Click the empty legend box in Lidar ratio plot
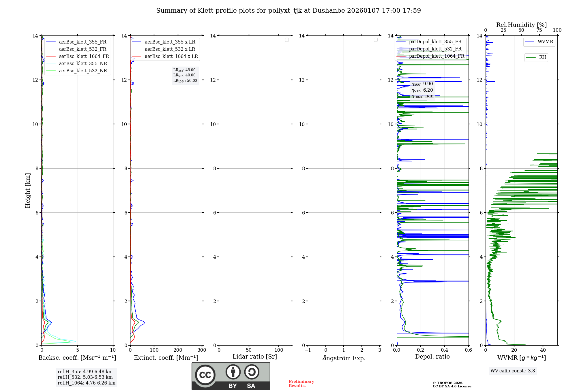 (287, 40)
